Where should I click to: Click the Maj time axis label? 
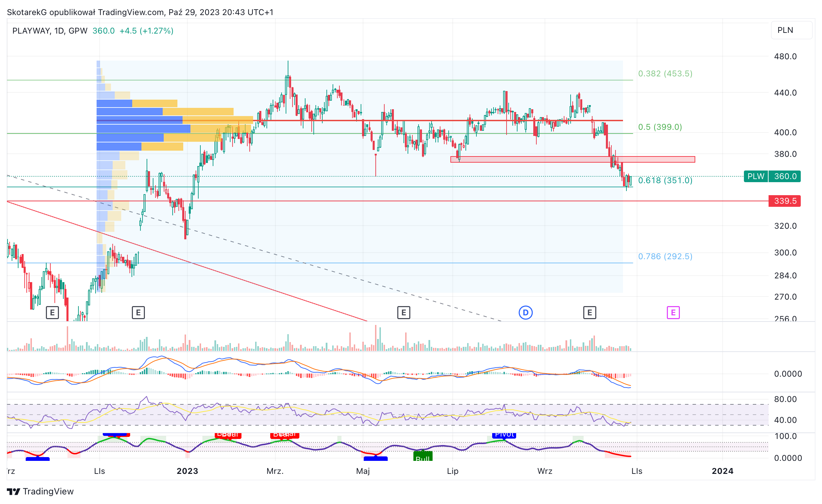click(x=363, y=471)
